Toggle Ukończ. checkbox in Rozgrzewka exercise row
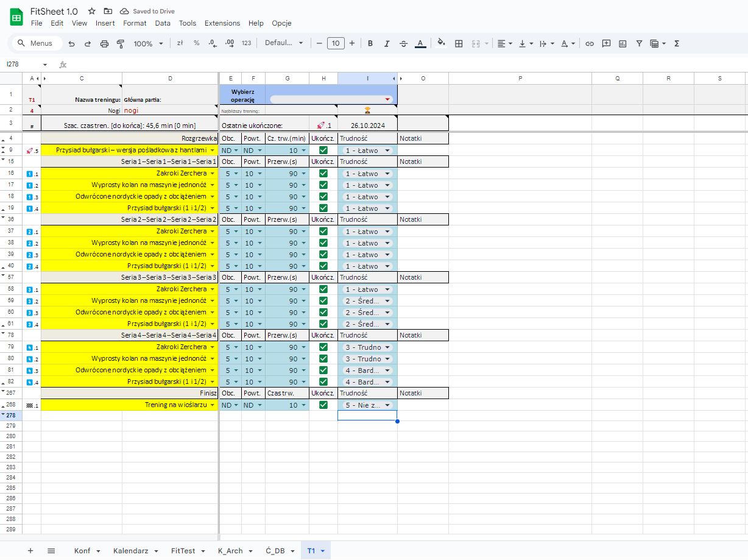The width and height of the screenshot is (748, 560). 323,150
